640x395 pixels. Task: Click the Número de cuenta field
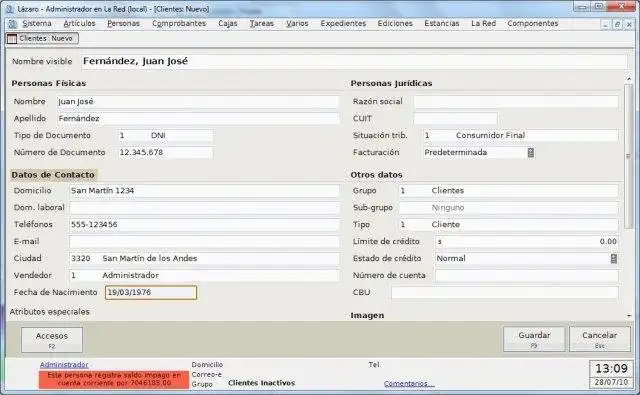coord(527,275)
